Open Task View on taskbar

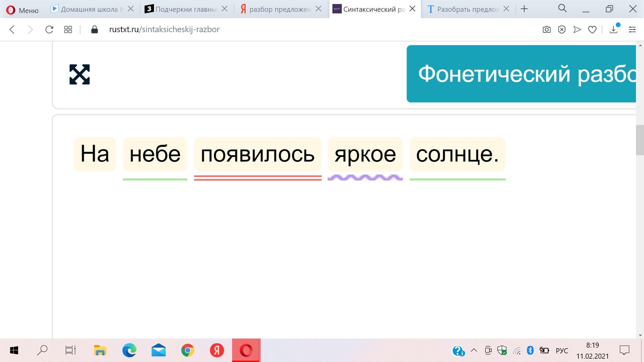pos(70,350)
